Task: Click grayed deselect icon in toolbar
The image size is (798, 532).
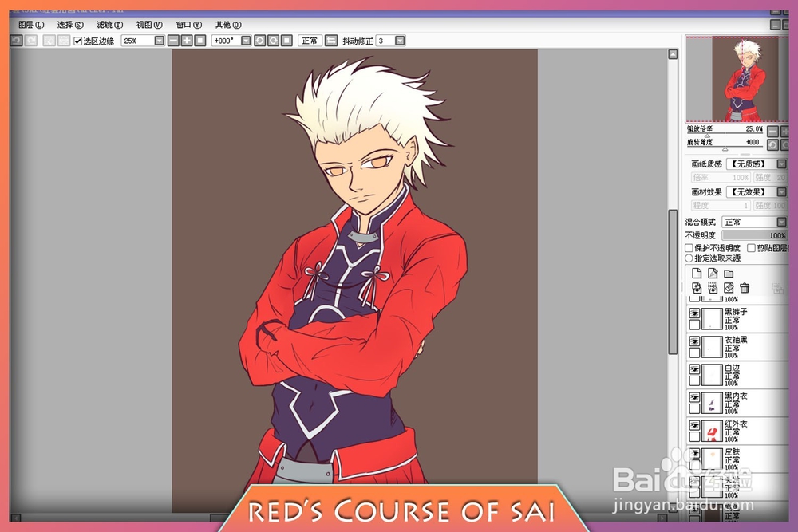Action: point(49,41)
